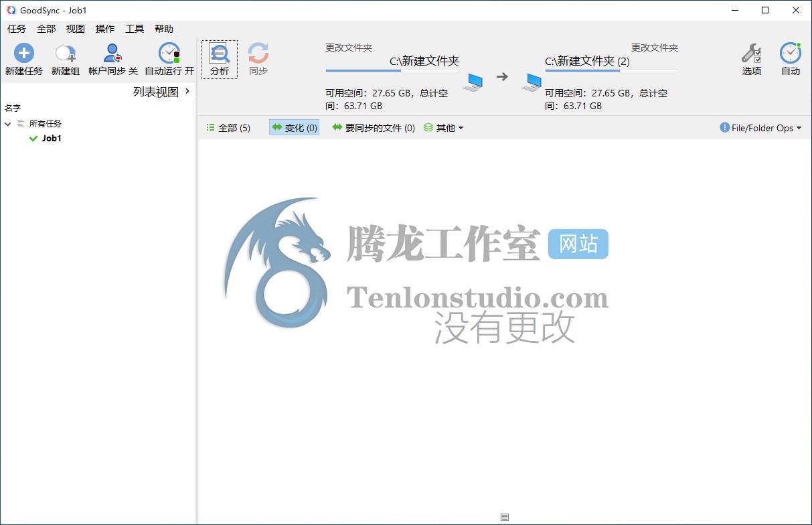Select the 所有任务 tree item
The height and width of the screenshot is (525, 812).
coord(45,124)
